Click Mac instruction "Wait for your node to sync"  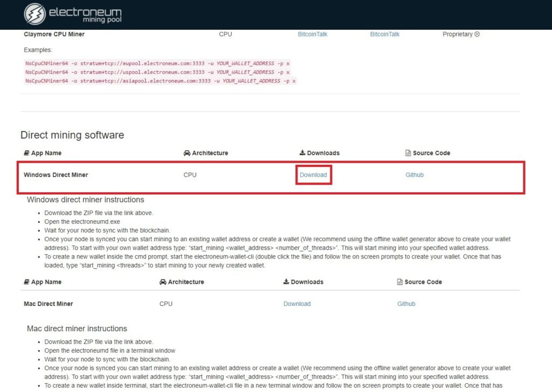(107, 359)
